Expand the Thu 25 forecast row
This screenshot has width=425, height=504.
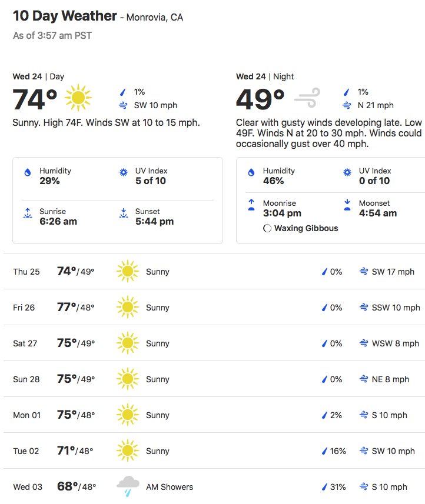(x=214, y=271)
